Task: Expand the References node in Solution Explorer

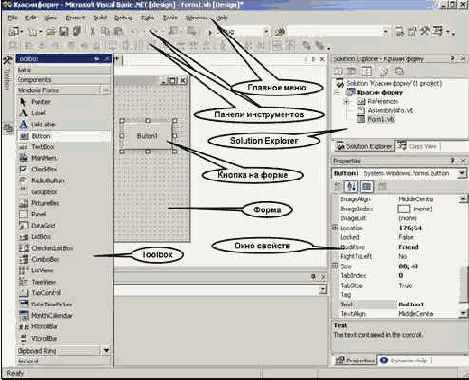Action: (x=347, y=101)
